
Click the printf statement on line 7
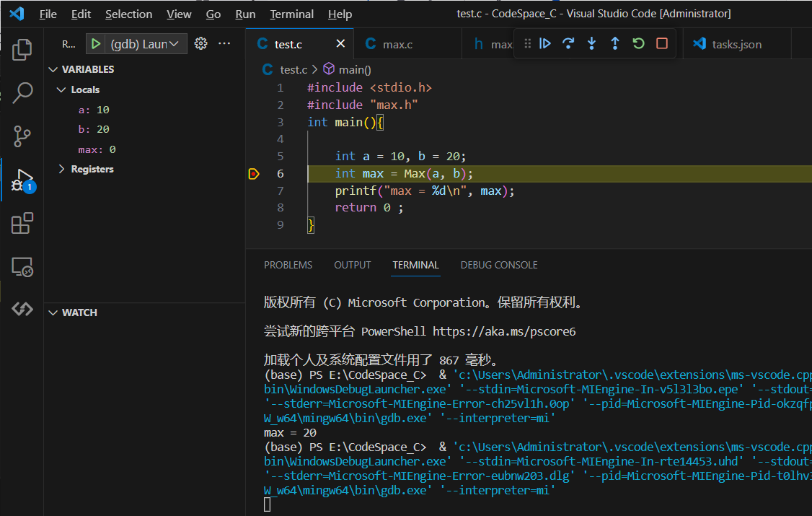coord(425,191)
